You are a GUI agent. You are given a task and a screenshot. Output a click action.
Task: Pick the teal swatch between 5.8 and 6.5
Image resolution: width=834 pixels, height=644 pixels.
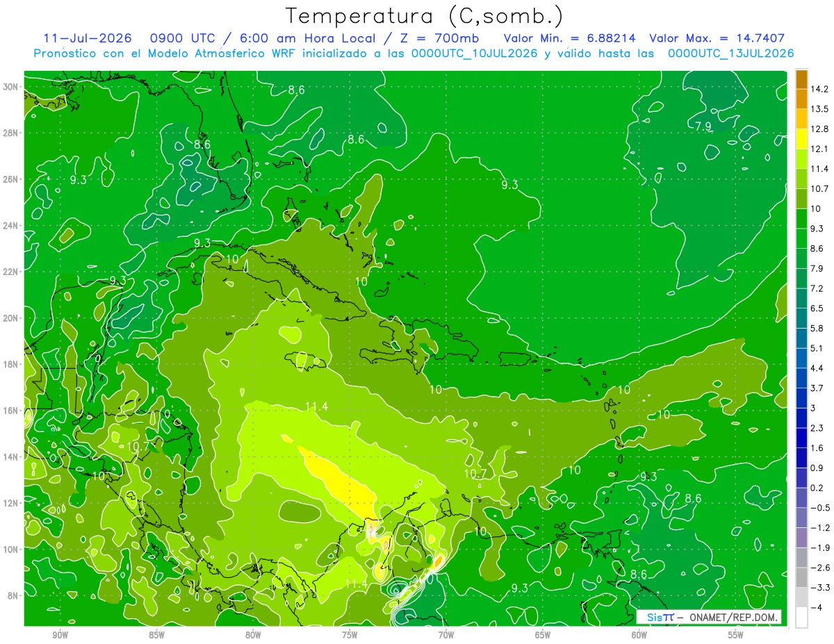point(801,318)
